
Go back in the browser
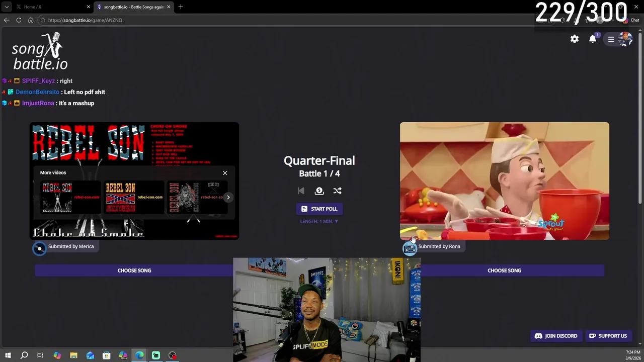click(7, 20)
